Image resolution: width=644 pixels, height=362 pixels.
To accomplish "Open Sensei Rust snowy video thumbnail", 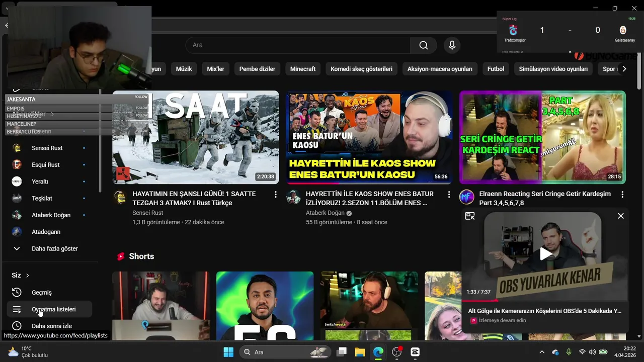I will pyautogui.click(x=196, y=137).
